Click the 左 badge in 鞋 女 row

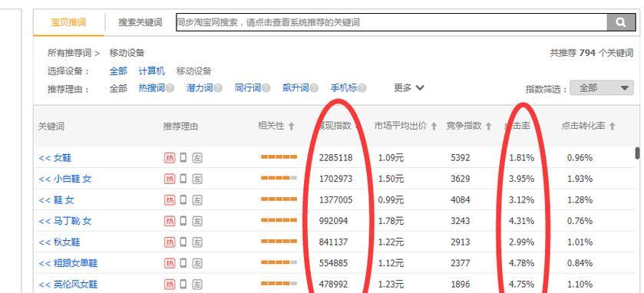pos(197,200)
